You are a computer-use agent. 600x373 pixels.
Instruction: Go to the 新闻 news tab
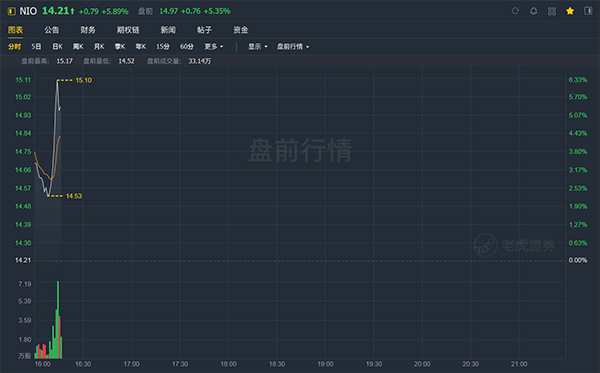click(x=168, y=30)
